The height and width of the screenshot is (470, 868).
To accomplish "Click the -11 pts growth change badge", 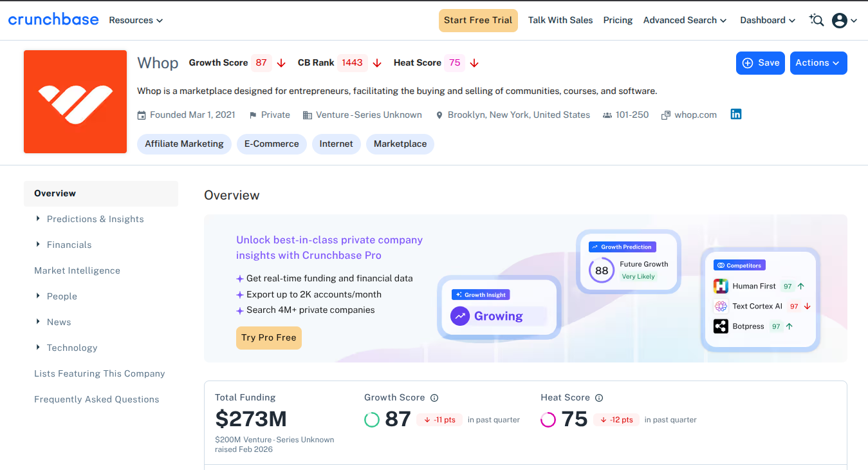I will (x=439, y=420).
